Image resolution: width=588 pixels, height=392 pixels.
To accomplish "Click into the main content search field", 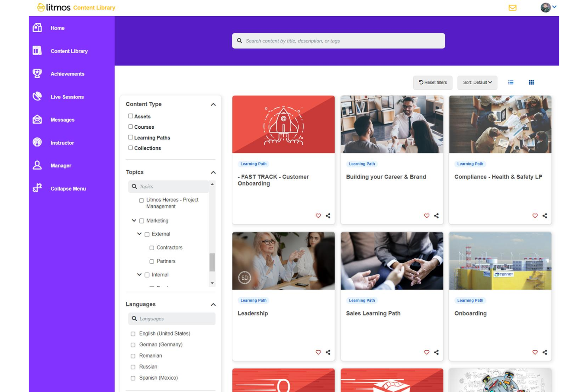I will [x=338, y=41].
